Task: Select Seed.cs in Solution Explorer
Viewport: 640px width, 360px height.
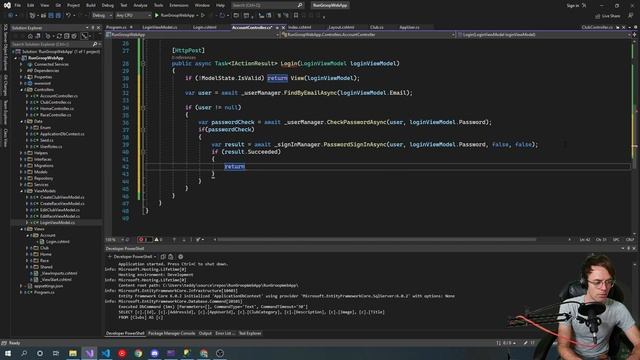Action: tap(47, 140)
